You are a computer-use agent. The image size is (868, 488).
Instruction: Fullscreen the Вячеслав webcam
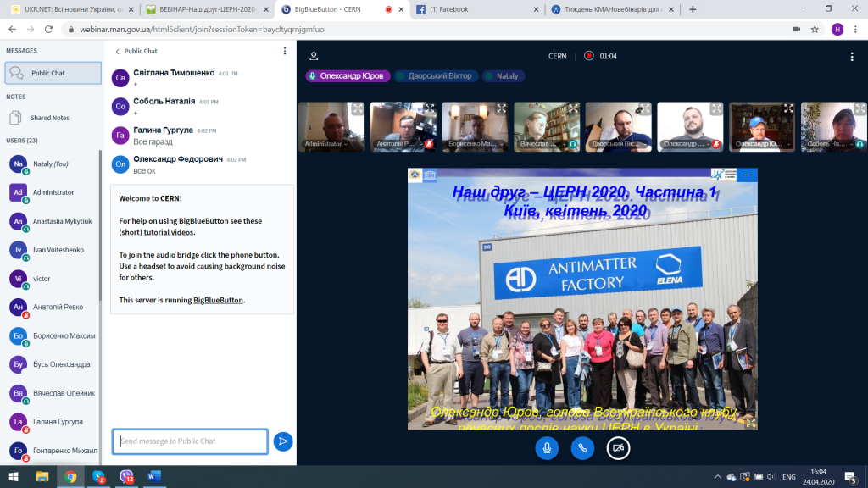(574, 109)
